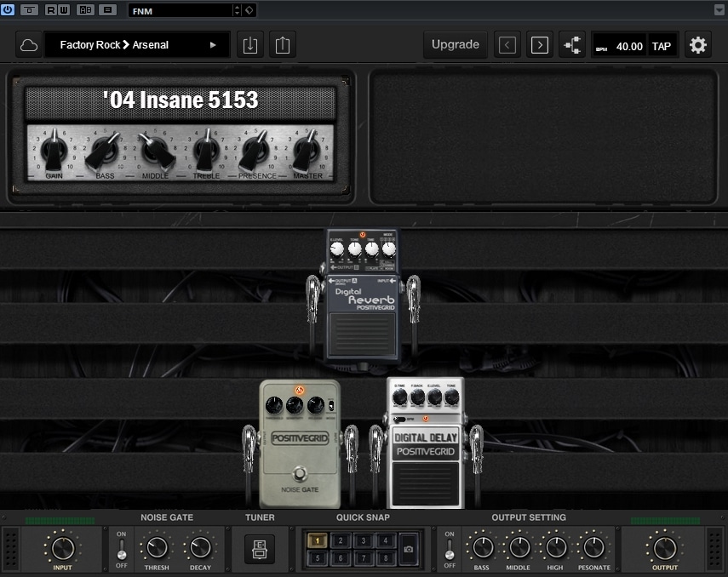Image resolution: width=728 pixels, height=577 pixels.
Task: Expand preset list with the play arrow
Action: click(x=213, y=45)
